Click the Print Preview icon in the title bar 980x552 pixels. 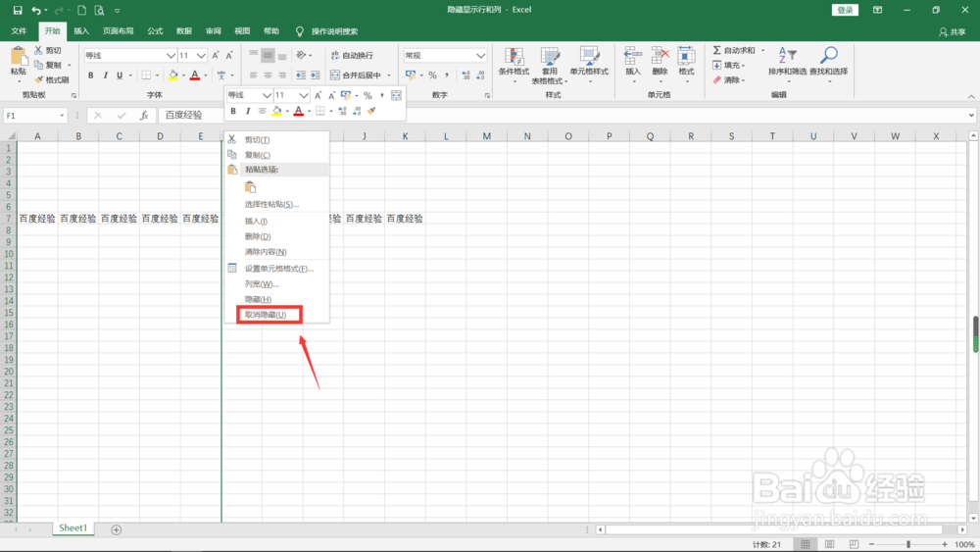coord(99,10)
